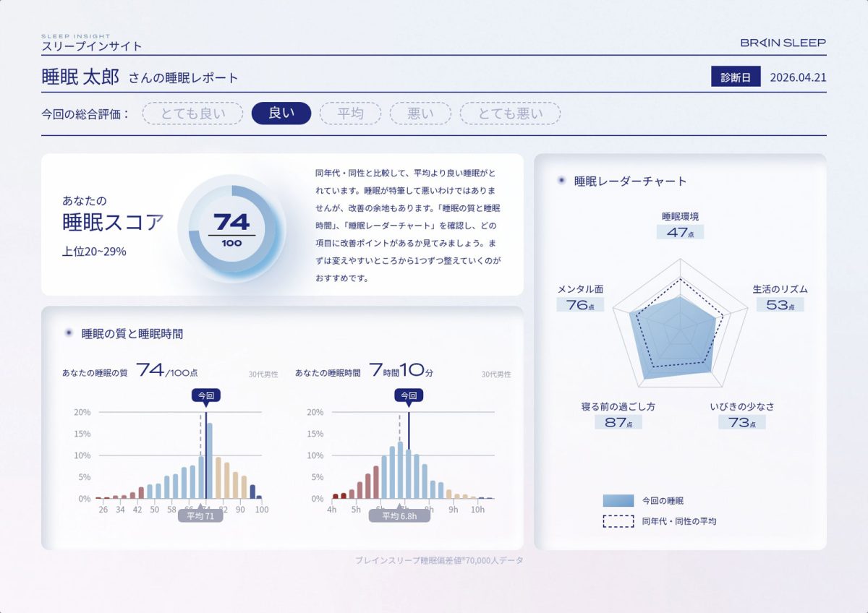Click the さんの睡眠レポート subtitle

(184, 78)
